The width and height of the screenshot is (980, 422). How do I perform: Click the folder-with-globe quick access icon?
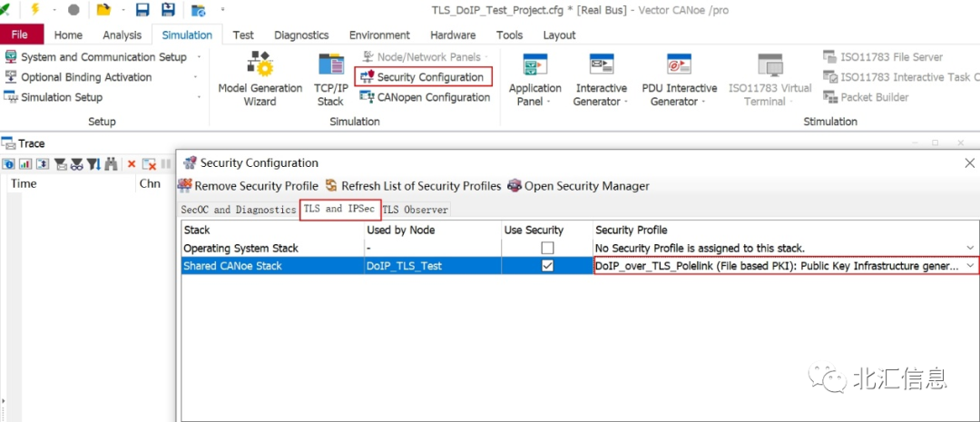pyautogui.click(x=199, y=10)
